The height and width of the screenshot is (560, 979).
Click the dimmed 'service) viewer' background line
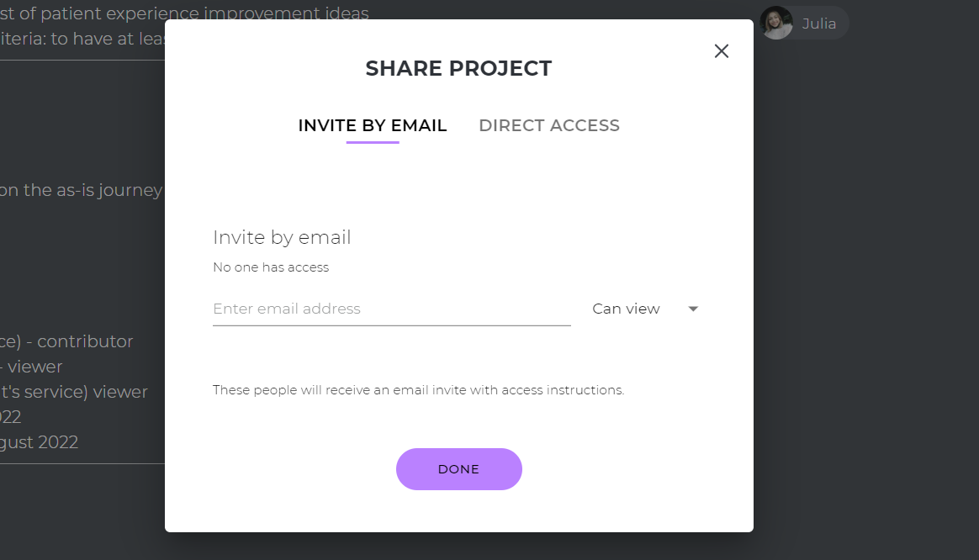pos(74,392)
